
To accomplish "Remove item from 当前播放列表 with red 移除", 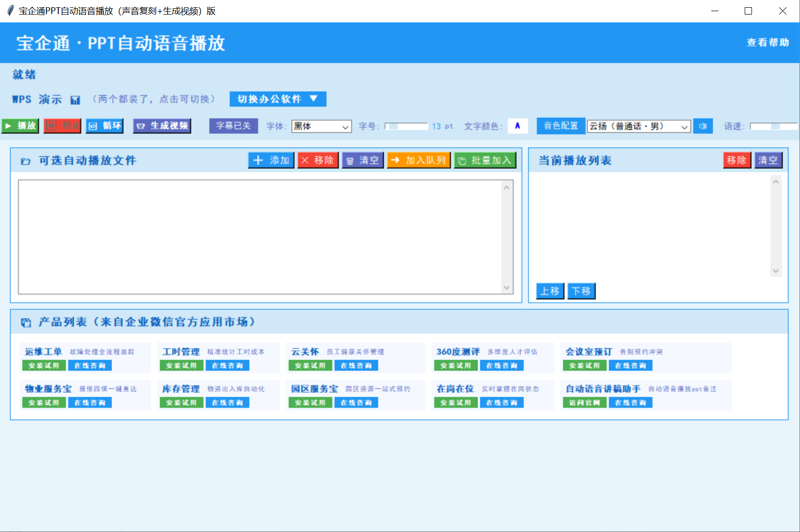I will [x=737, y=161].
